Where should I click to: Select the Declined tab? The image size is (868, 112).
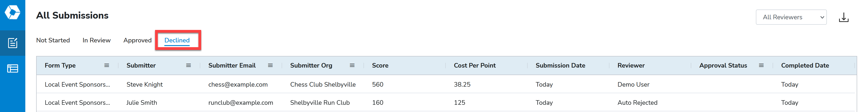point(177,40)
